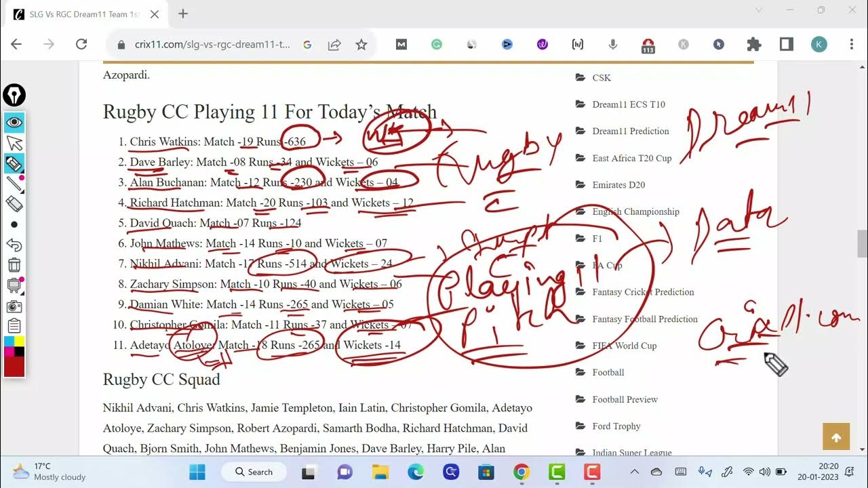
Task: Clear annotations with the trash icon
Action: click(x=14, y=265)
